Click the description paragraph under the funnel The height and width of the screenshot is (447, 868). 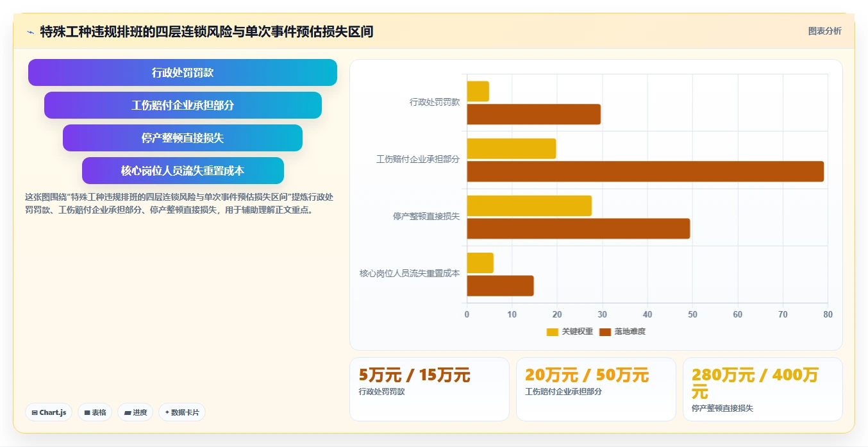pos(179,203)
